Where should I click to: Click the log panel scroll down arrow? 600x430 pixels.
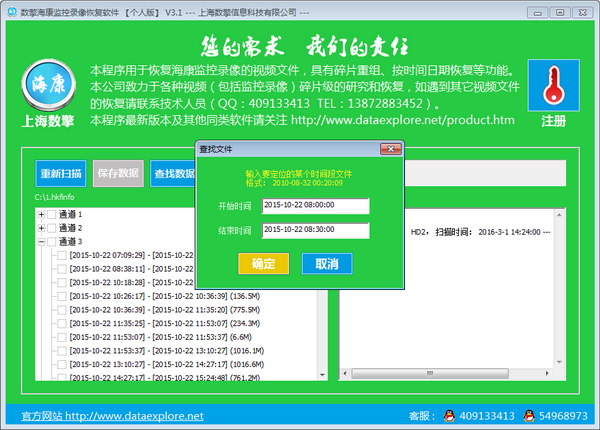click(x=559, y=362)
